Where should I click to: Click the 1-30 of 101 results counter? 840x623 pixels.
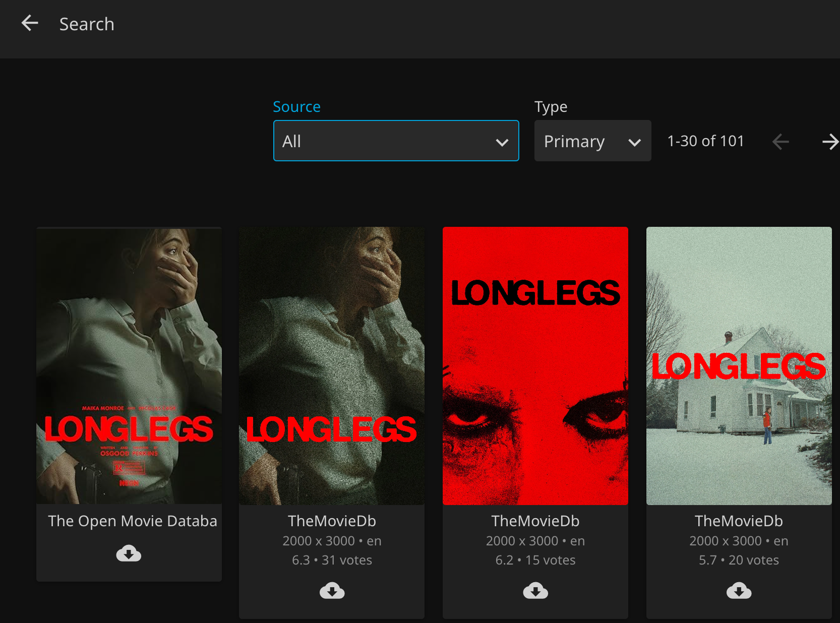click(x=705, y=141)
